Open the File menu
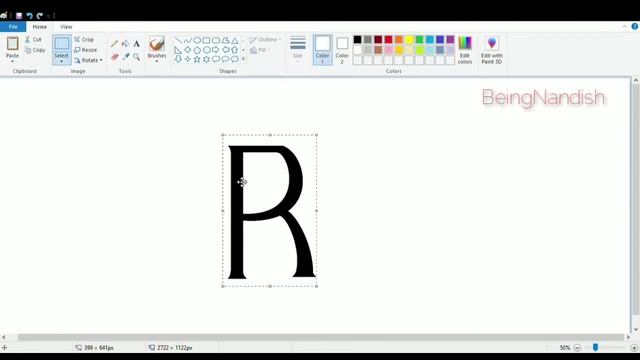Viewport: 640px width, 360px height. click(x=13, y=27)
